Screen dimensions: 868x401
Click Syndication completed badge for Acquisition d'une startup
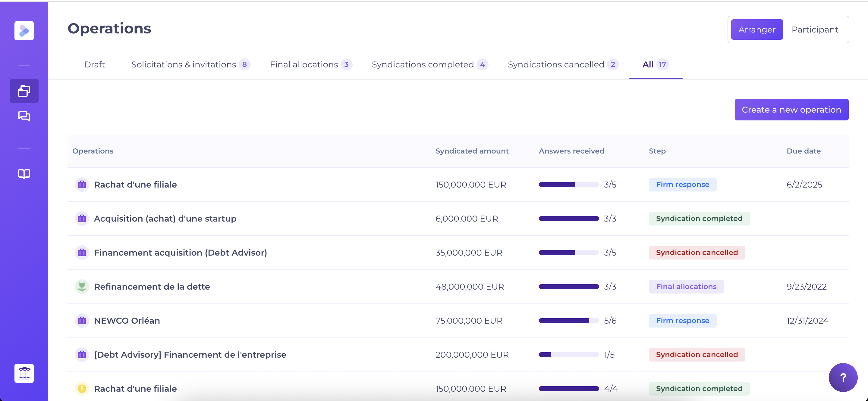(699, 219)
